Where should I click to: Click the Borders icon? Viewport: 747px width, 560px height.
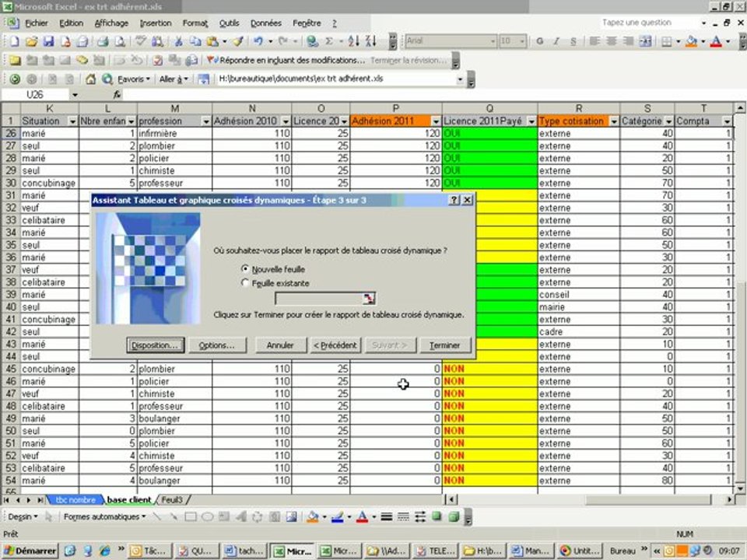[x=667, y=41]
